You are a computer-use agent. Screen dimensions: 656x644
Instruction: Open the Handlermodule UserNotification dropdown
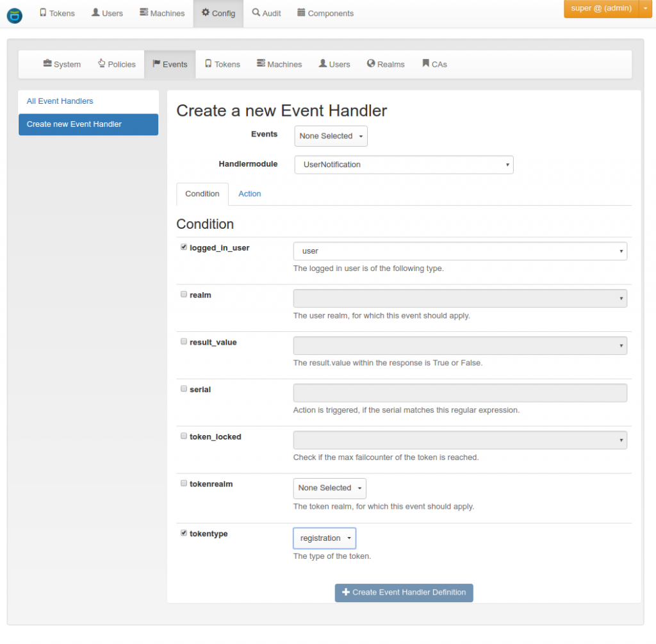(x=404, y=165)
